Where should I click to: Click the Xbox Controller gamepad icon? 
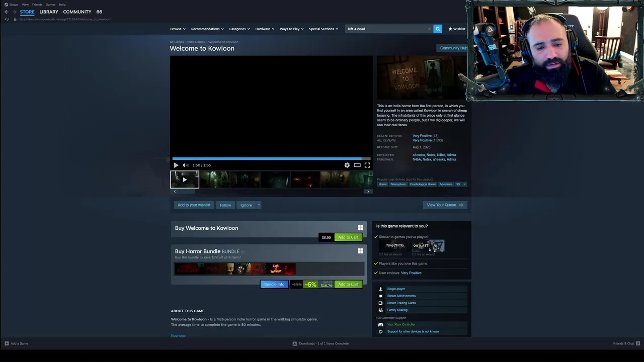click(380, 324)
